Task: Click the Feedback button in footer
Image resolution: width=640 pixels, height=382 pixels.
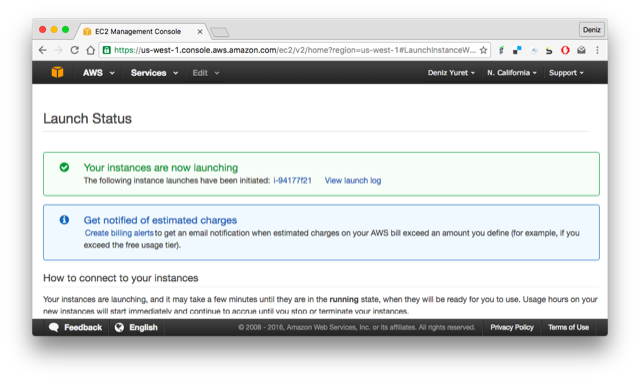Action: point(75,327)
